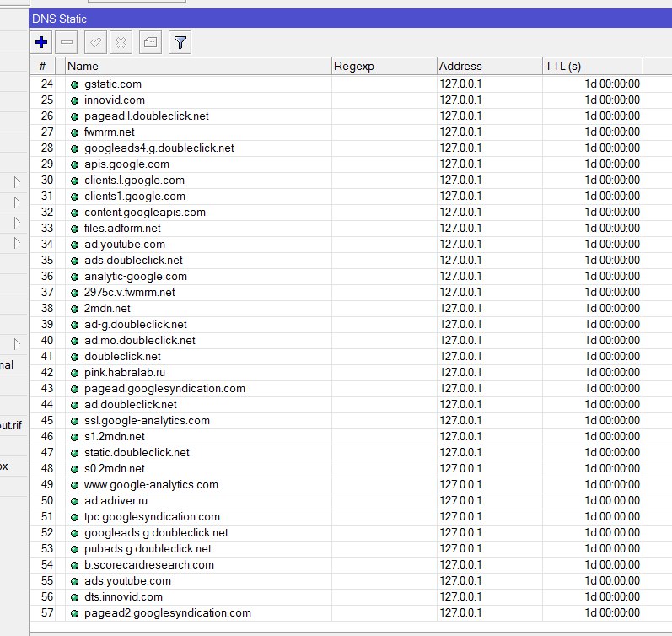The image size is (672, 636).
Task: Click the status icon beside apis.google.com
Action: pyautogui.click(x=74, y=164)
